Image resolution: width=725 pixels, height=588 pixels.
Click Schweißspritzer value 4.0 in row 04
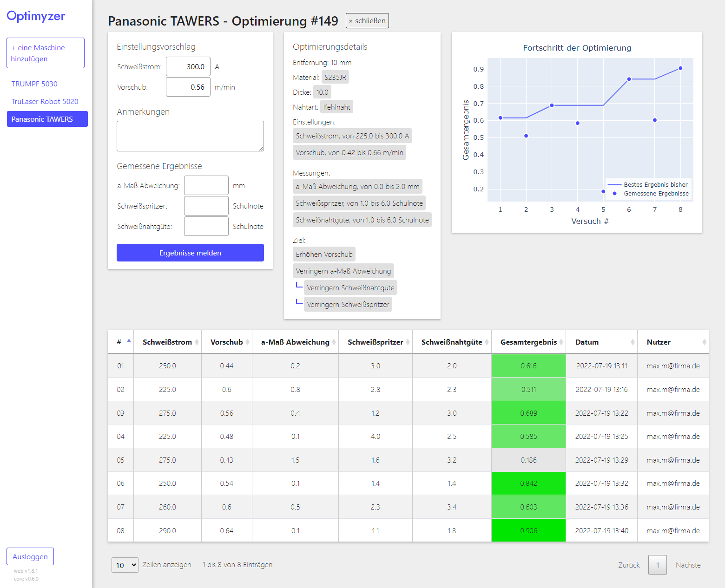[376, 436]
